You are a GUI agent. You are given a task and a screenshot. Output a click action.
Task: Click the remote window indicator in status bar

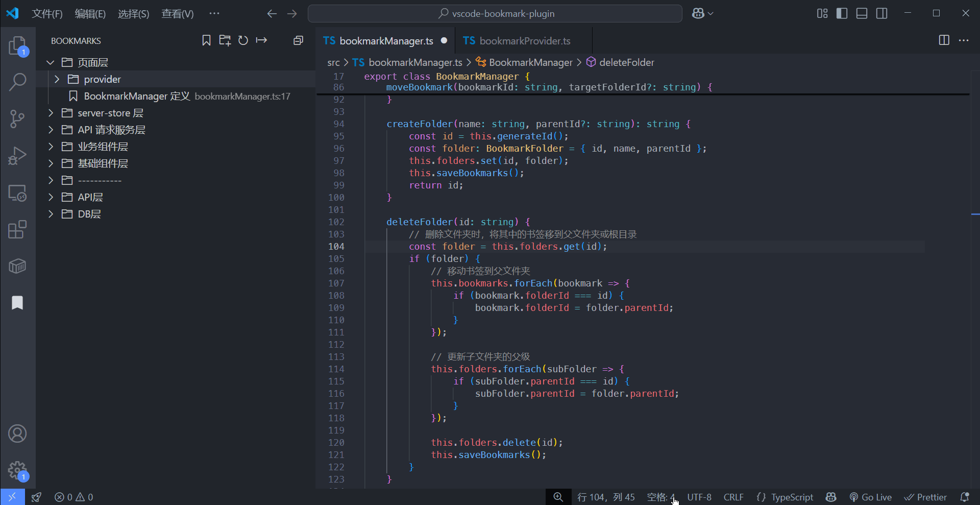(x=12, y=497)
